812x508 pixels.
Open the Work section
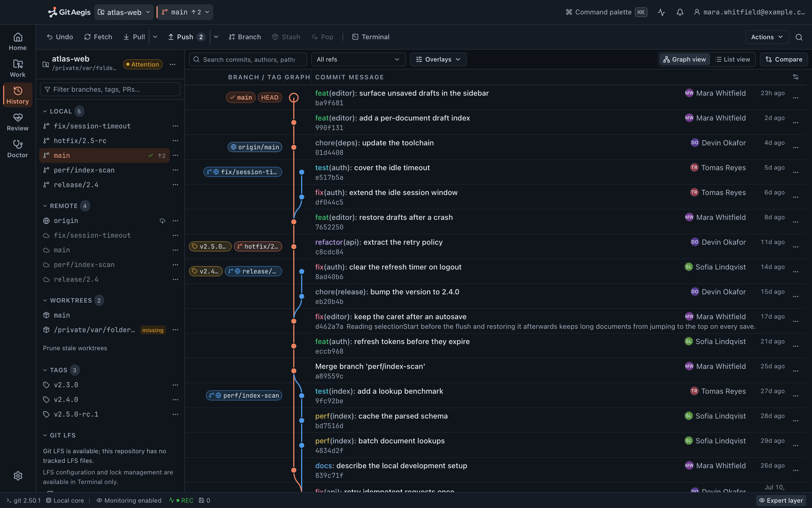(x=18, y=68)
